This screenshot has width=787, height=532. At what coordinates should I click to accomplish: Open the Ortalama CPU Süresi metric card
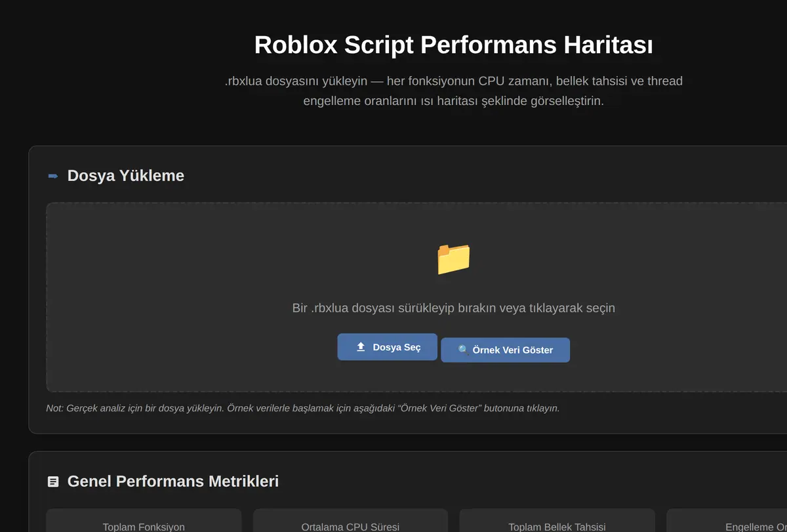[350, 521]
